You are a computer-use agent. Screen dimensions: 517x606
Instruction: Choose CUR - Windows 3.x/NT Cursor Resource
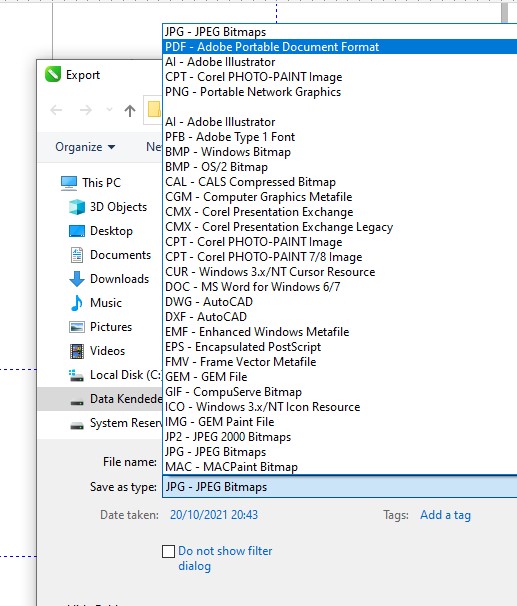(340, 272)
